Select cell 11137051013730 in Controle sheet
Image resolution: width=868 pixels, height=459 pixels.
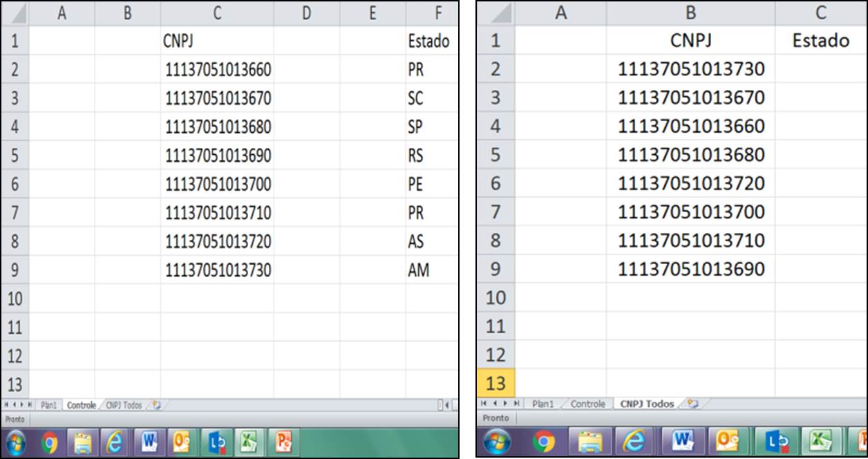coord(217,270)
